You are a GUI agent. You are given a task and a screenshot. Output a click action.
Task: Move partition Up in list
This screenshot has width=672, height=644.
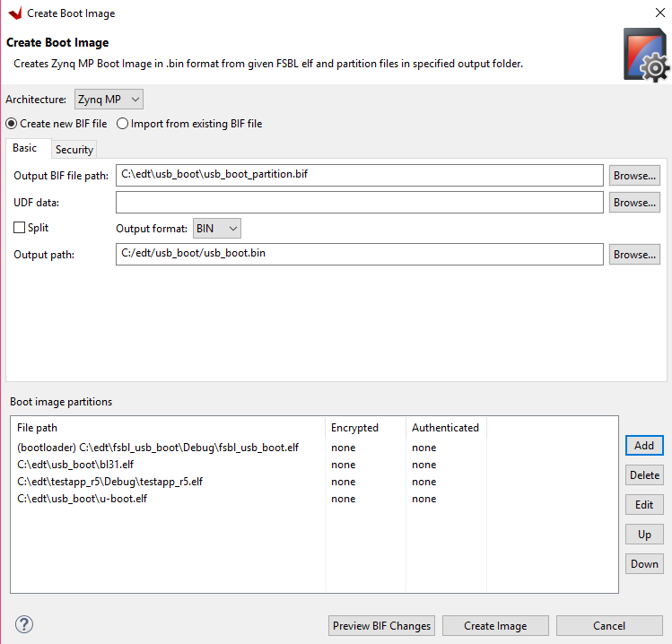644,535
